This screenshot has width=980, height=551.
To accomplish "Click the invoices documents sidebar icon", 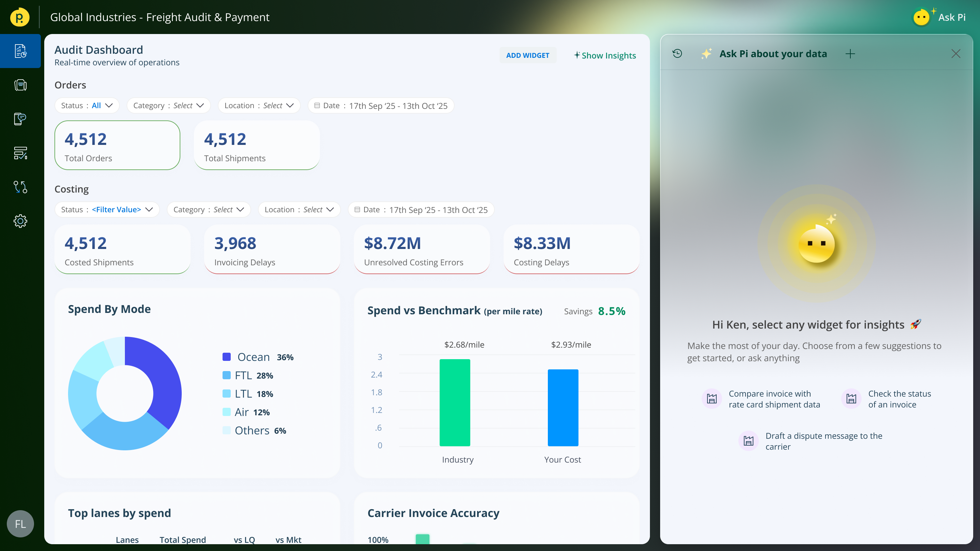I will pos(20,85).
